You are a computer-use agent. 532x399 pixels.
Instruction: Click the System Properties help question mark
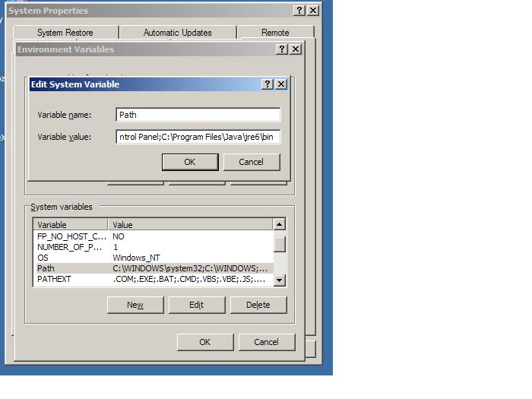pos(300,11)
